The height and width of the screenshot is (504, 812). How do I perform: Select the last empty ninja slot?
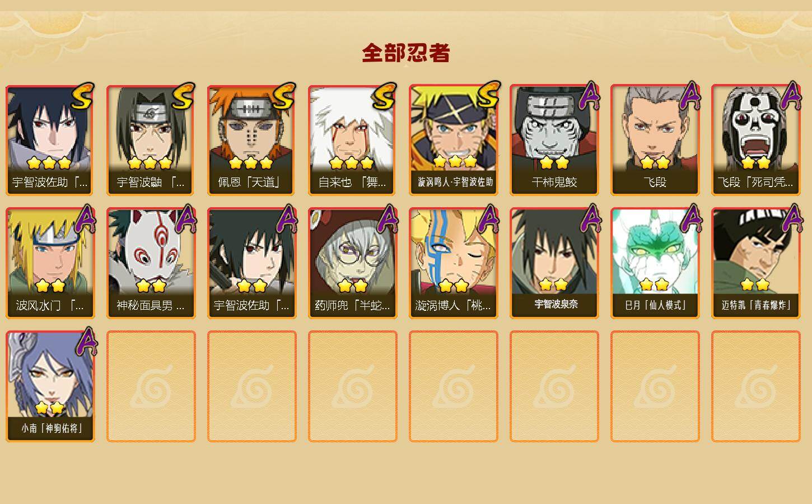pos(755,386)
